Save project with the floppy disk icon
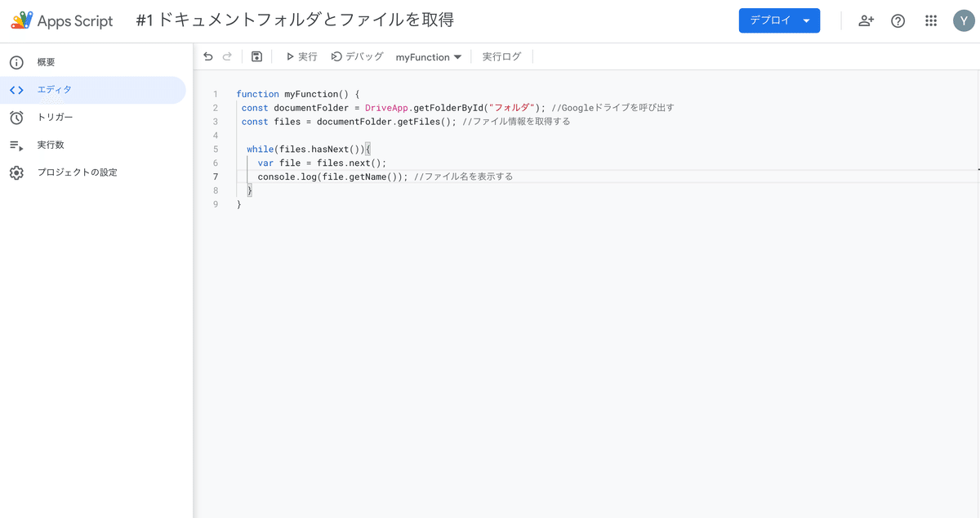 click(256, 56)
